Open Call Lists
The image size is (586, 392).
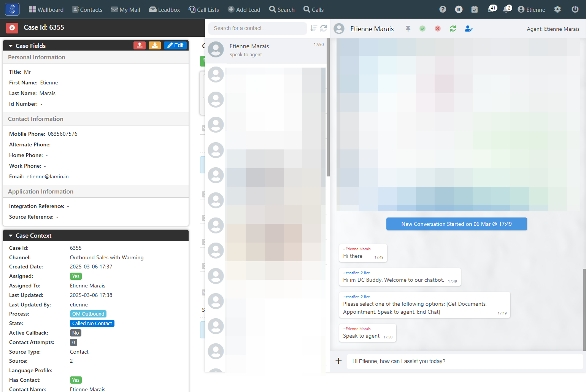[x=204, y=10]
